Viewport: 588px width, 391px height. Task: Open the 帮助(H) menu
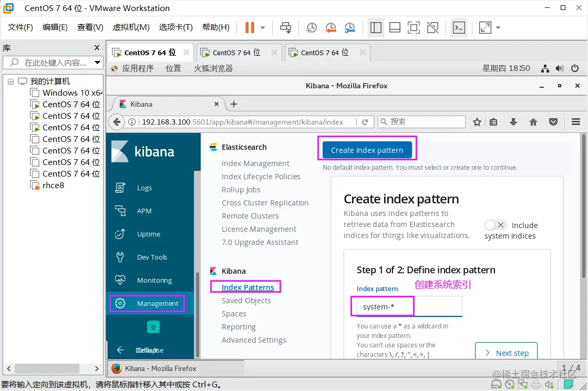pyautogui.click(x=215, y=27)
